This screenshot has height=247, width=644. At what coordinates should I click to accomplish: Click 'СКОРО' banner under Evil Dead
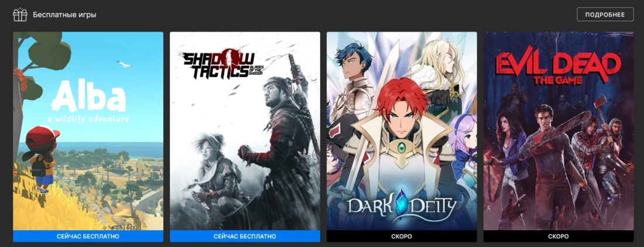click(559, 236)
